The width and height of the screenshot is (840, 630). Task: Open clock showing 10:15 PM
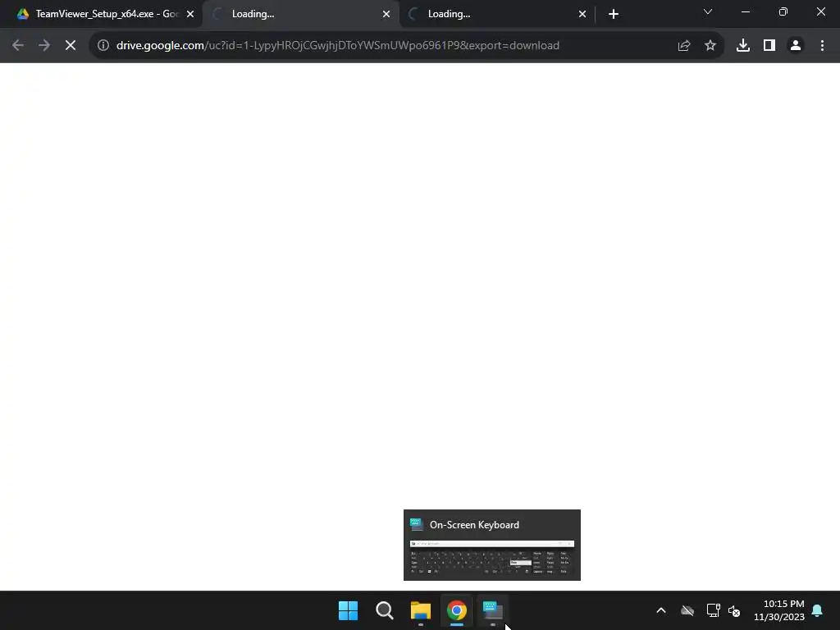pyautogui.click(x=779, y=610)
